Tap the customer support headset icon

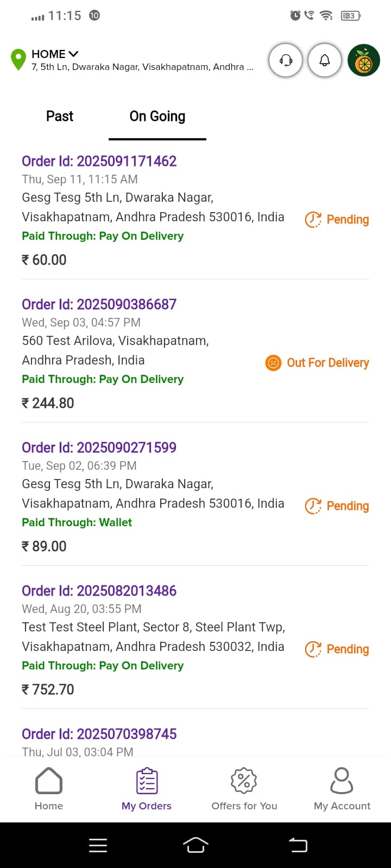(x=286, y=60)
